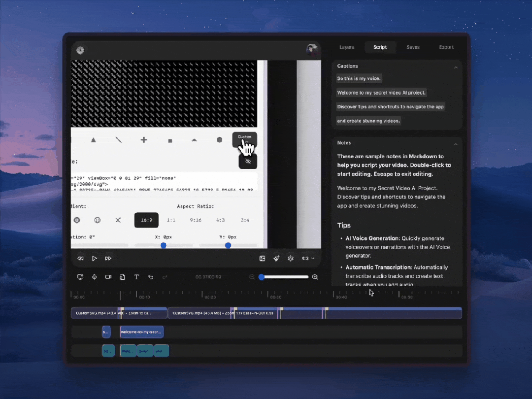
Task: Click the undo arrow icon
Action: coord(151,277)
